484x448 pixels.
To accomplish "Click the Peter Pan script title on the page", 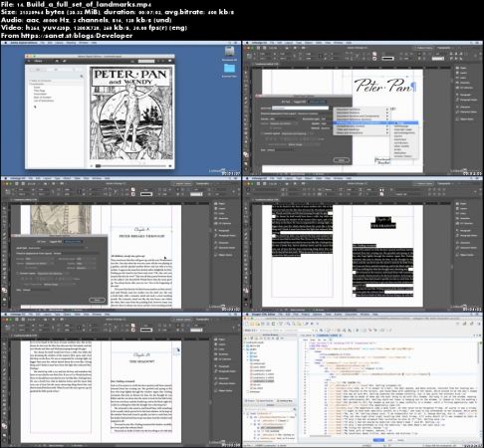I will [x=383, y=86].
